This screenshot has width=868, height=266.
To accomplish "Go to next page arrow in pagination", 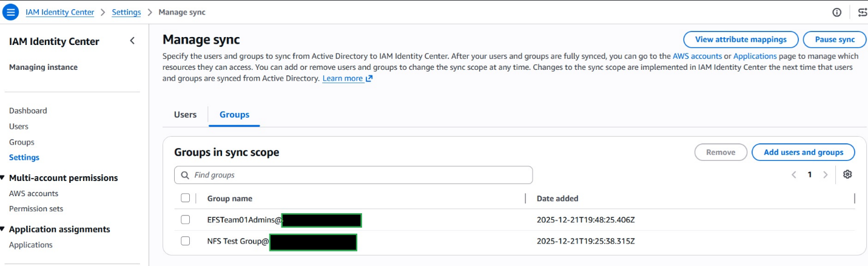I will point(825,175).
